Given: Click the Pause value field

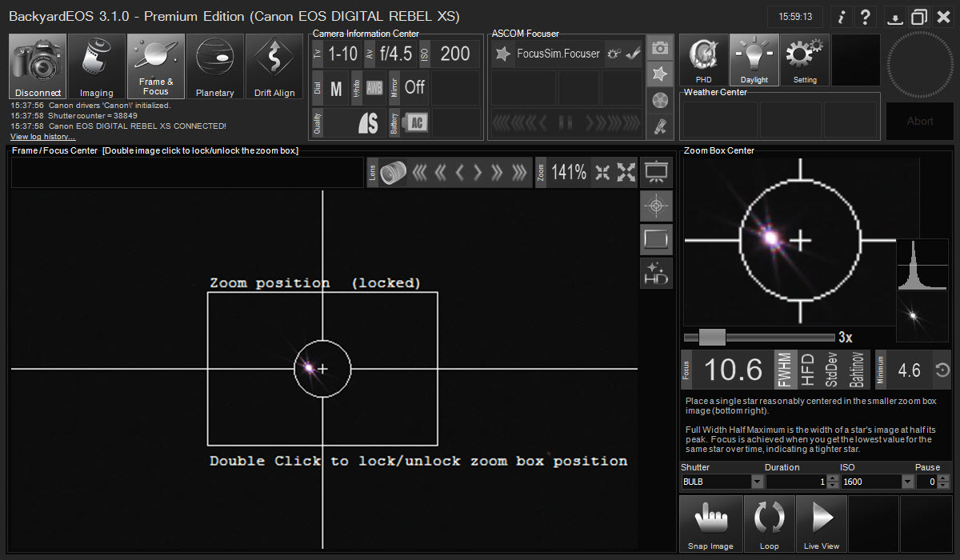Looking at the screenshot, I should (x=927, y=482).
